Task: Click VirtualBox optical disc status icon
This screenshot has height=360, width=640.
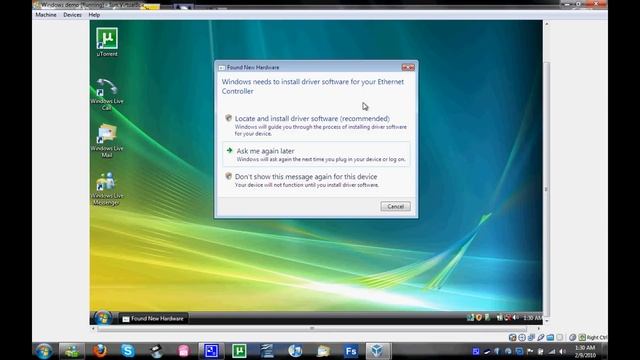Action: point(522,338)
